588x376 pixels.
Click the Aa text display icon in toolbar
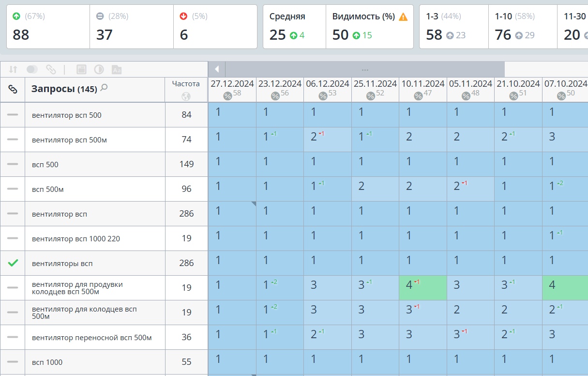coord(116,69)
